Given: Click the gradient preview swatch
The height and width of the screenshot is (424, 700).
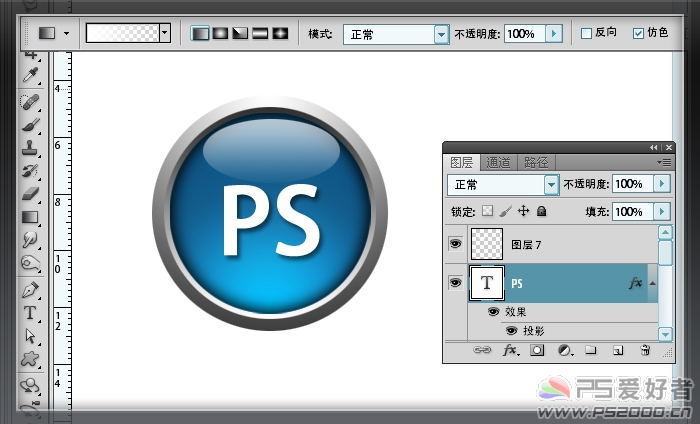Looking at the screenshot, I should pos(123,33).
